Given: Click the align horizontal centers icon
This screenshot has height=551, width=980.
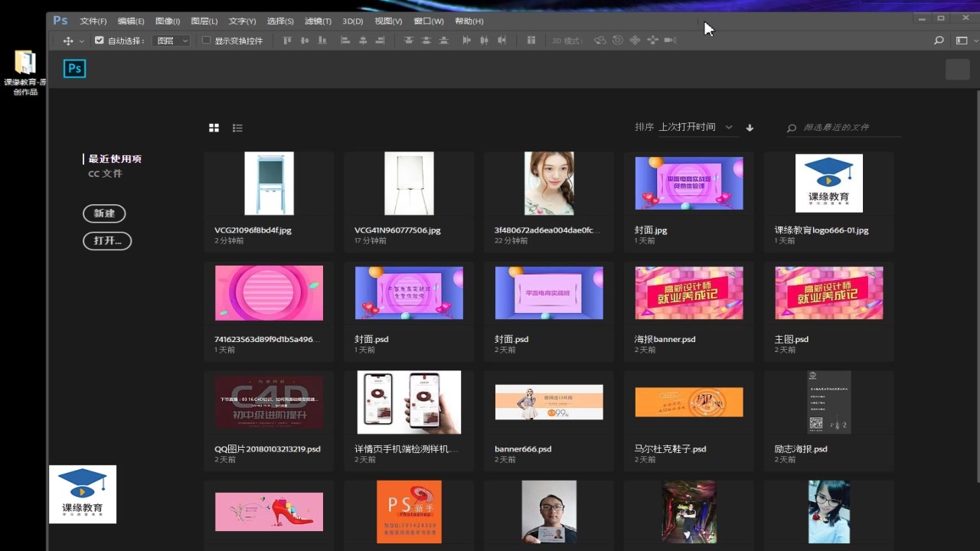Looking at the screenshot, I should click(363, 41).
